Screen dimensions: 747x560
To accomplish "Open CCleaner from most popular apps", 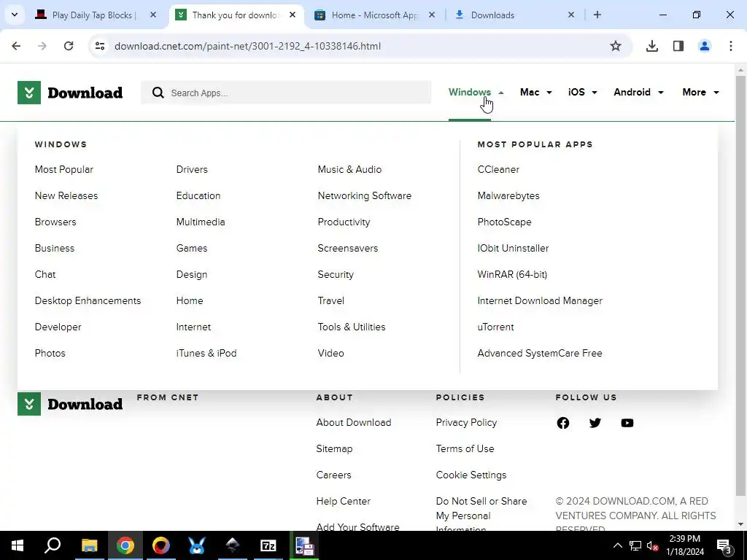I will point(498,169).
